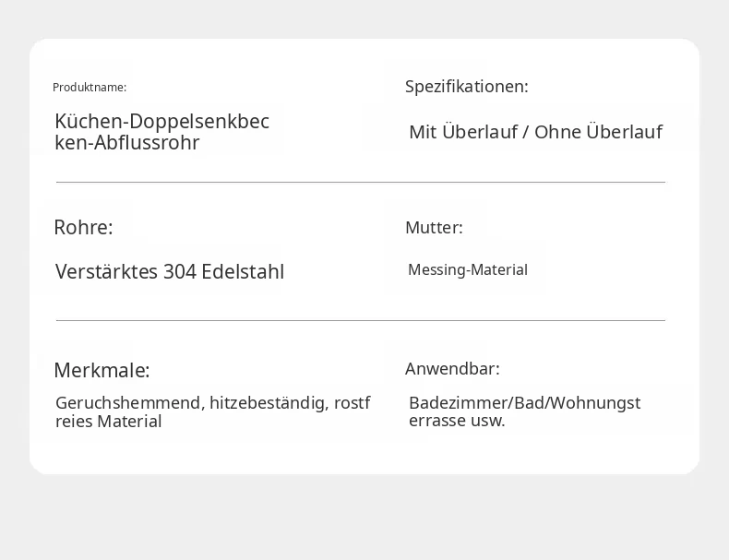Select the Küchen-Doppelsenkbecken-Abflussrohr product name text
Screen dimensions: 729x560
[x=161, y=132]
